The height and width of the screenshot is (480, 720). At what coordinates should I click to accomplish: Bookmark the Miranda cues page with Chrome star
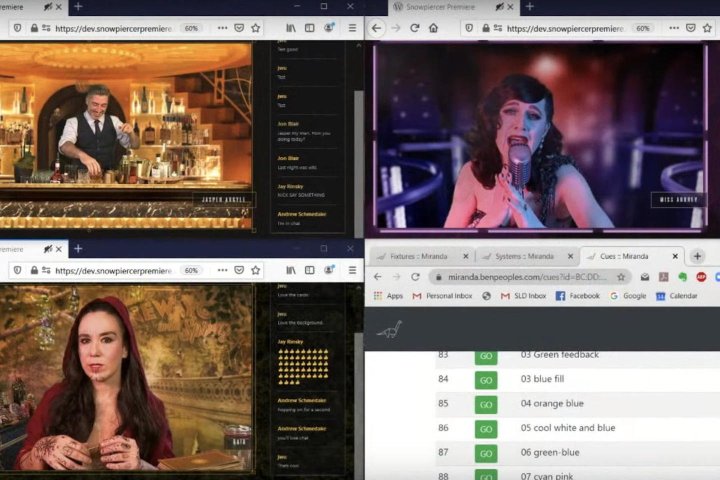(621, 277)
